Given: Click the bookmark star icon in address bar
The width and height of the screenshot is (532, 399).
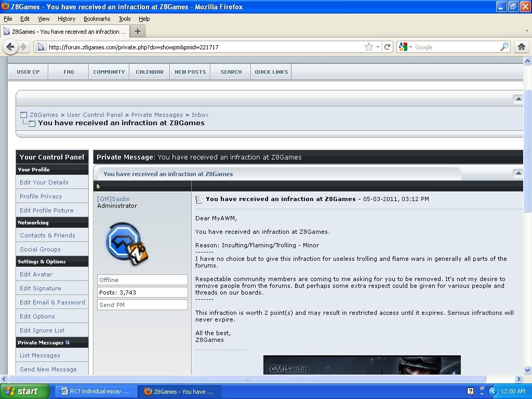Looking at the screenshot, I should pos(369,47).
